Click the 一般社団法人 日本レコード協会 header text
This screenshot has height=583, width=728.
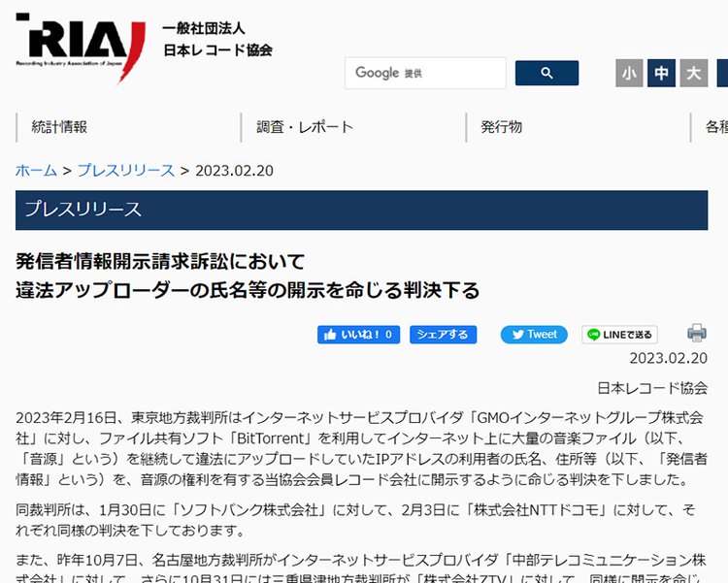coord(217,39)
